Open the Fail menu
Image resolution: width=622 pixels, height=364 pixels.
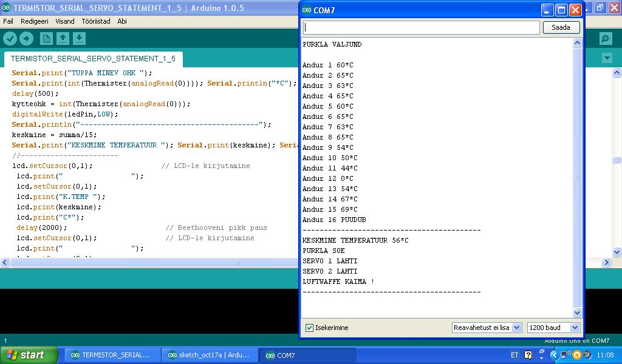[x=9, y=21]
